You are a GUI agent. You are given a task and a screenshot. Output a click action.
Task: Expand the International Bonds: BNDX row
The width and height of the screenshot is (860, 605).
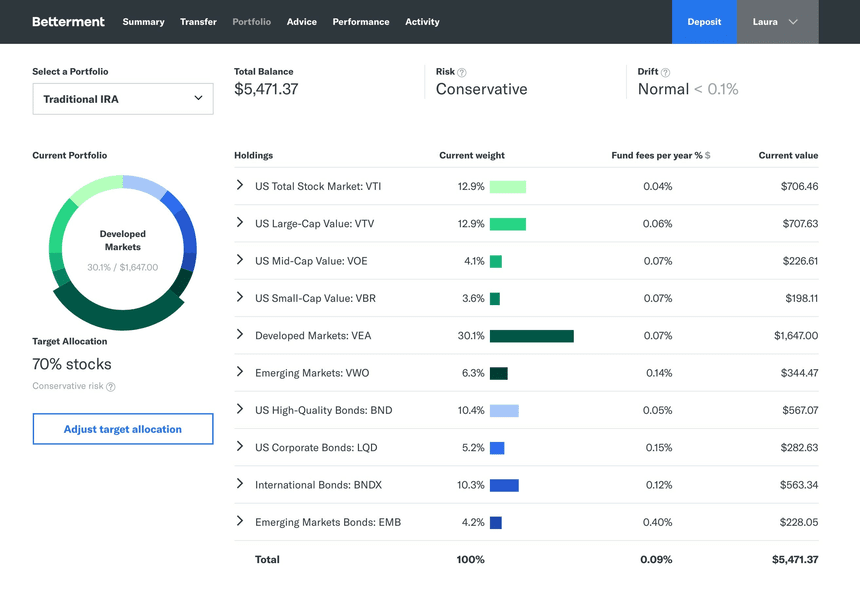tap(240, 483)
